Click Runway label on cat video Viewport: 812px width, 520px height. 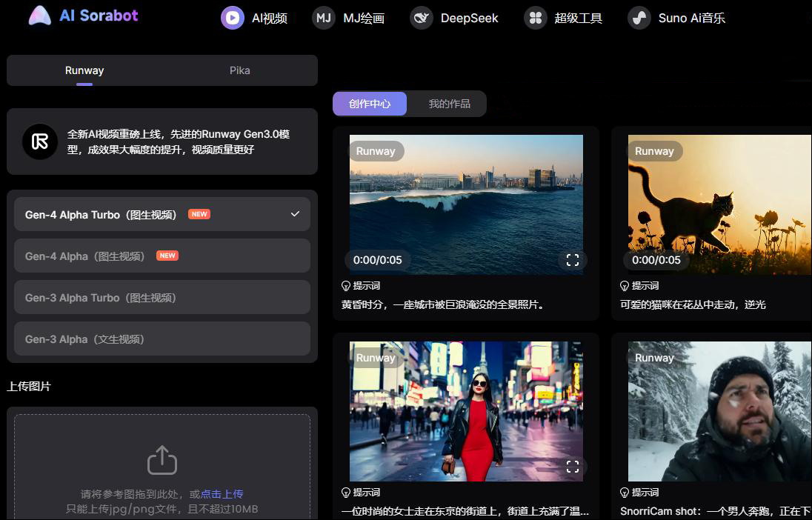point(654,151)
